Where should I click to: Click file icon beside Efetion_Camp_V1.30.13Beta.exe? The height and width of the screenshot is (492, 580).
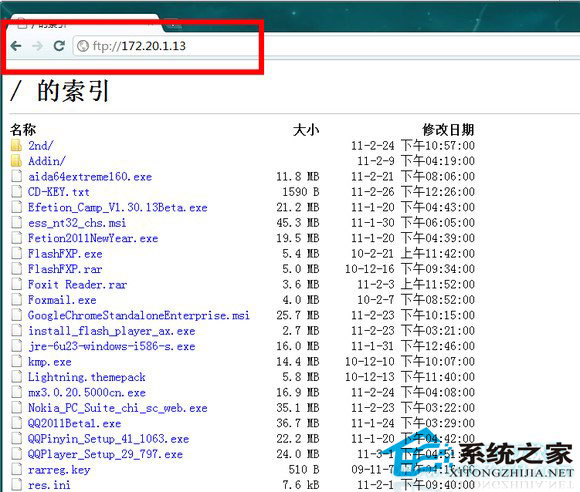(16, 208)
